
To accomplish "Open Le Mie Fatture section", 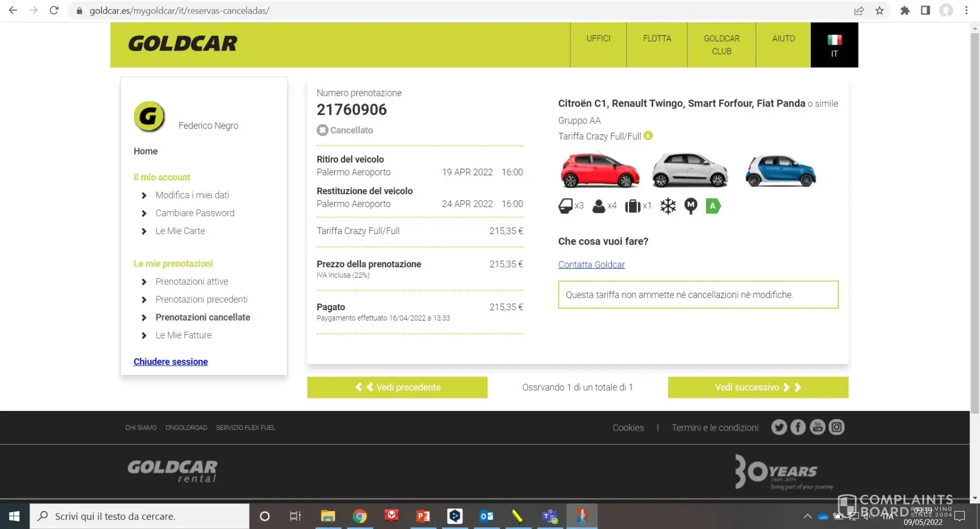I will pos(183,335).
